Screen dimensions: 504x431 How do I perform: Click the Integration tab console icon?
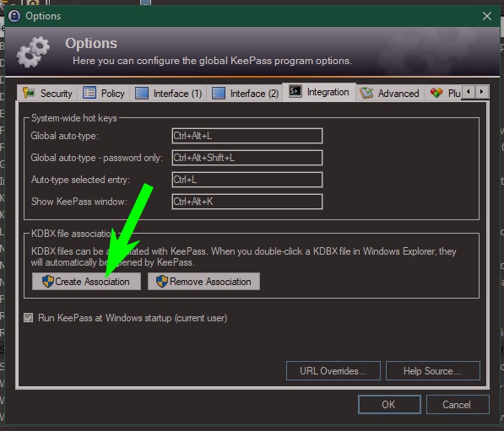(295, 91)
